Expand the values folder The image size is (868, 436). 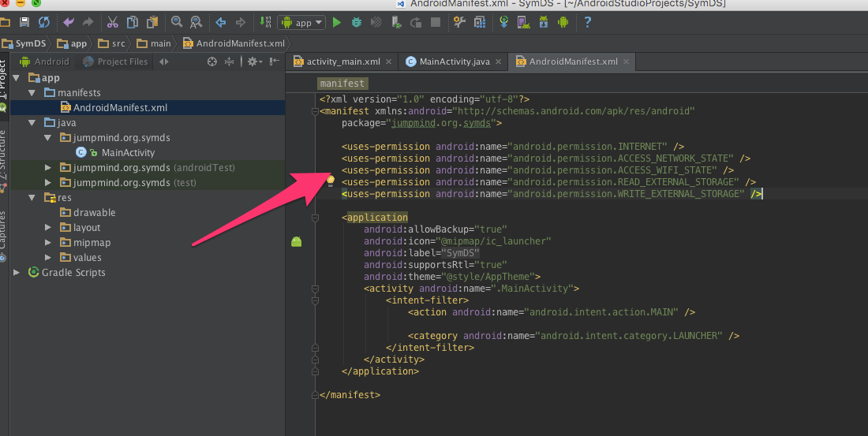(x=47, y=257)
